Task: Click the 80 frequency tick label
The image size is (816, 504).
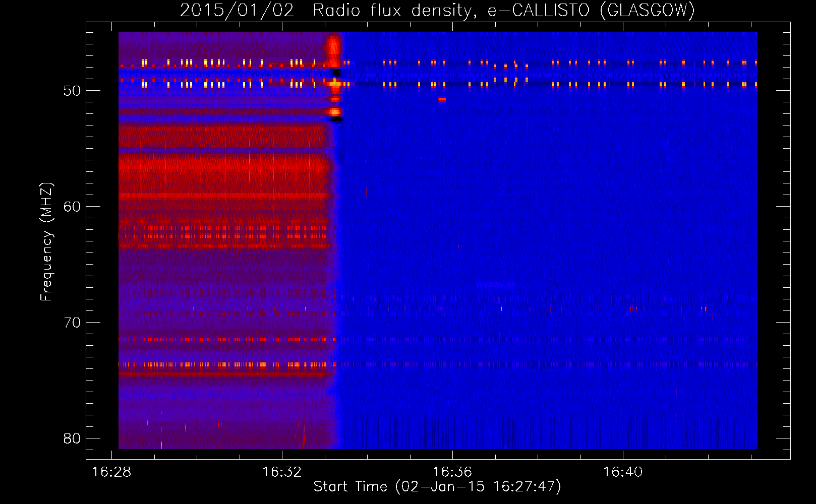Action: point(72,438)
